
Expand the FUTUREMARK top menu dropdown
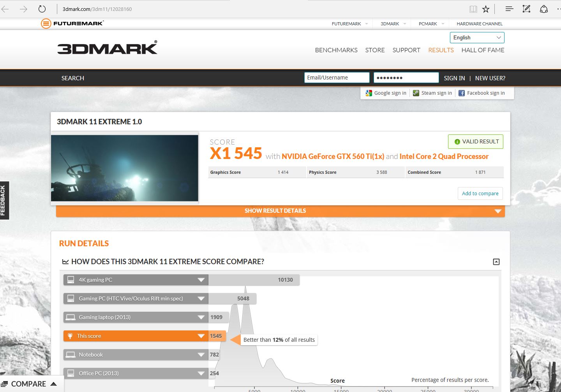click(367, 24)
